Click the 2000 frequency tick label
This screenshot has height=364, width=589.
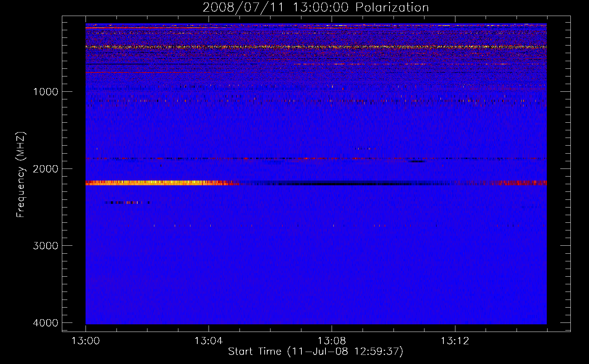click(46, 169)
